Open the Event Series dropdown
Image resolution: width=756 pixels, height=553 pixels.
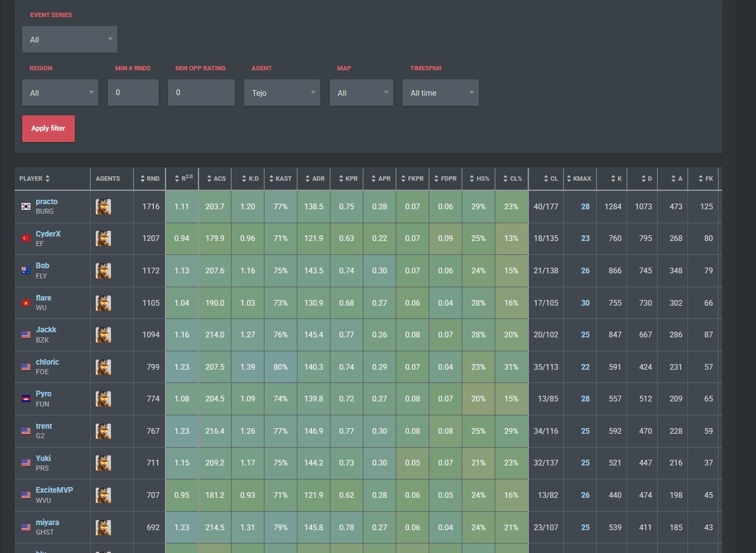(69, 39)
